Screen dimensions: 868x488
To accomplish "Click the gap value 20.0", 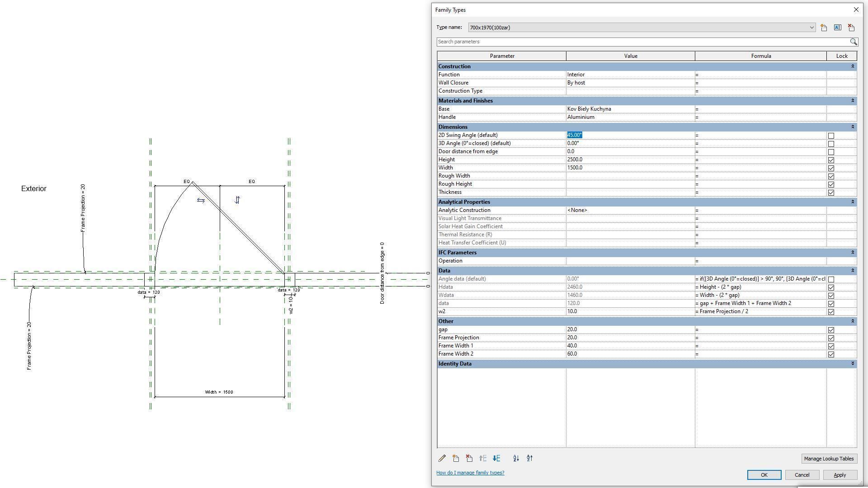I will click(x=630, y=329).
